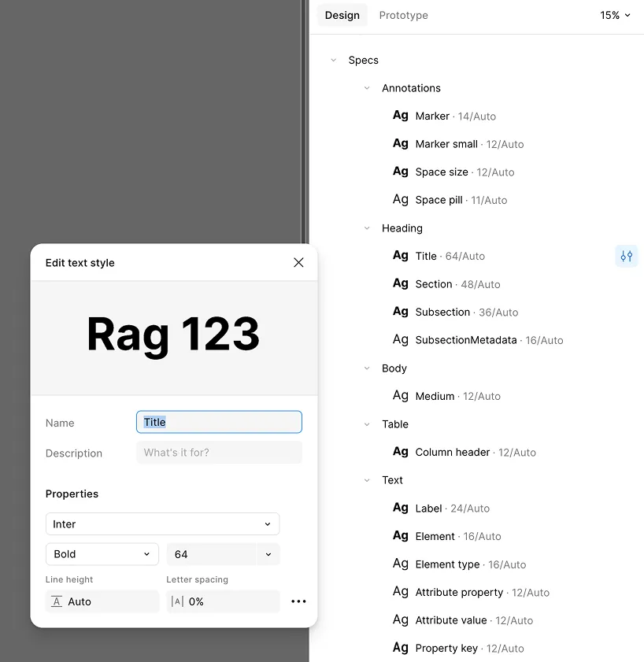The width and height of the screenshot is (644, 662).
Task: Click the Ag icon for SubsectionMetadata
Action: (x=401, y=339)
